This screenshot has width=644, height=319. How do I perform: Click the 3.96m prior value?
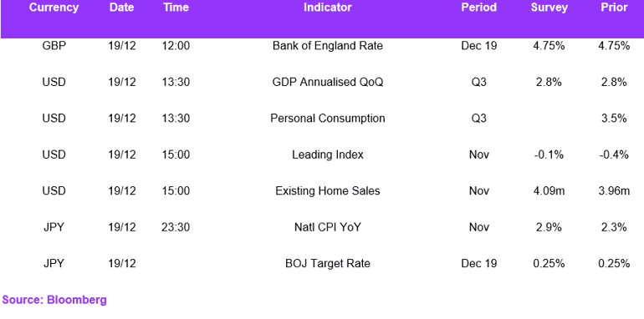tap(614, 190)
